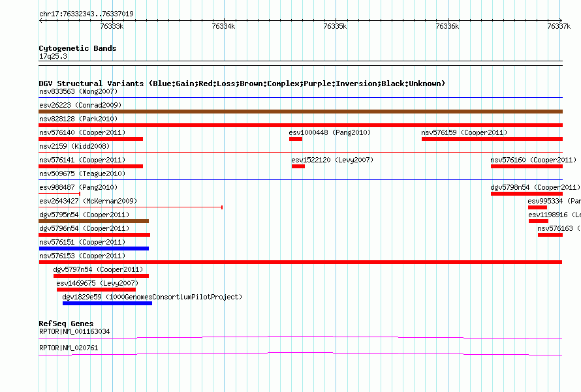Screen dimensions: 581x392
Task: Select the 76336k ruler tick label
Action: click(x=447, y=26)
